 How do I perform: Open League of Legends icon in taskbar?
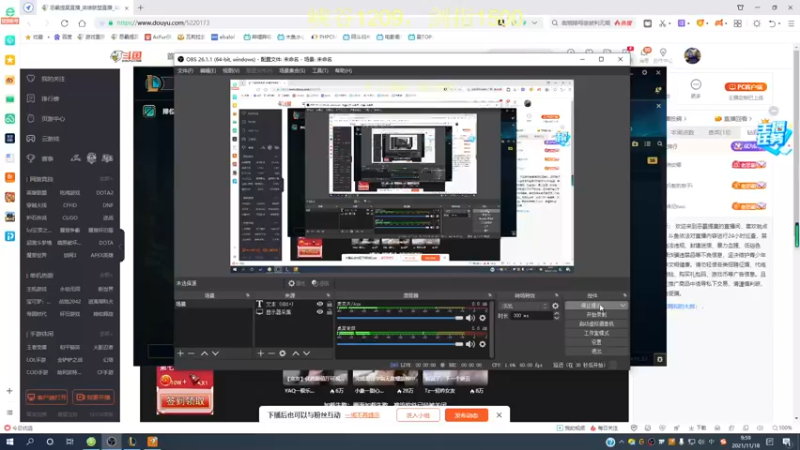132,442
